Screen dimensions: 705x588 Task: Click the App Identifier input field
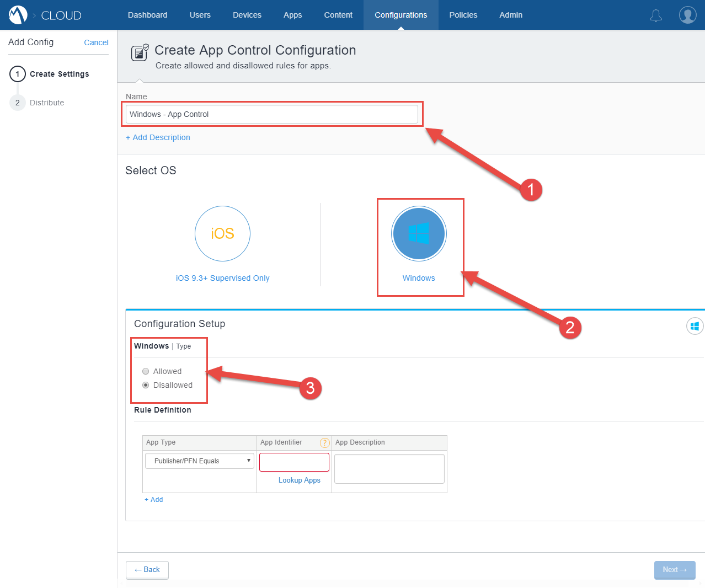(293, 462)
